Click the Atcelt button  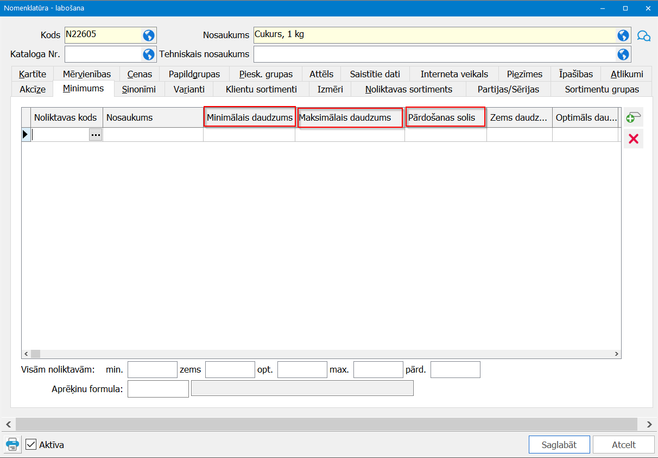(x=624, y=445)
